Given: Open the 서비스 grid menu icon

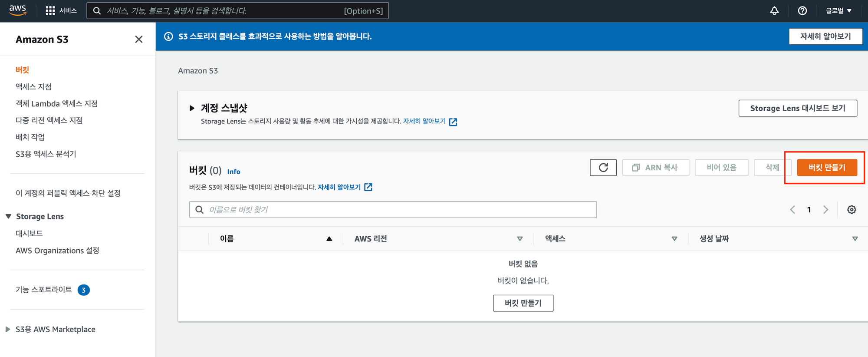Looking at the screenshot, I should point(50,11).
